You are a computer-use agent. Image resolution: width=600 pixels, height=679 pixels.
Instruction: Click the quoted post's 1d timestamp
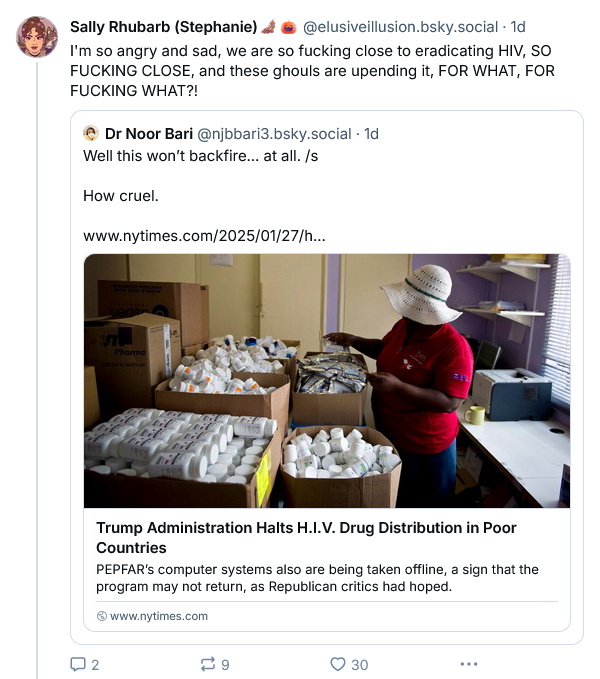pos(371,133)
